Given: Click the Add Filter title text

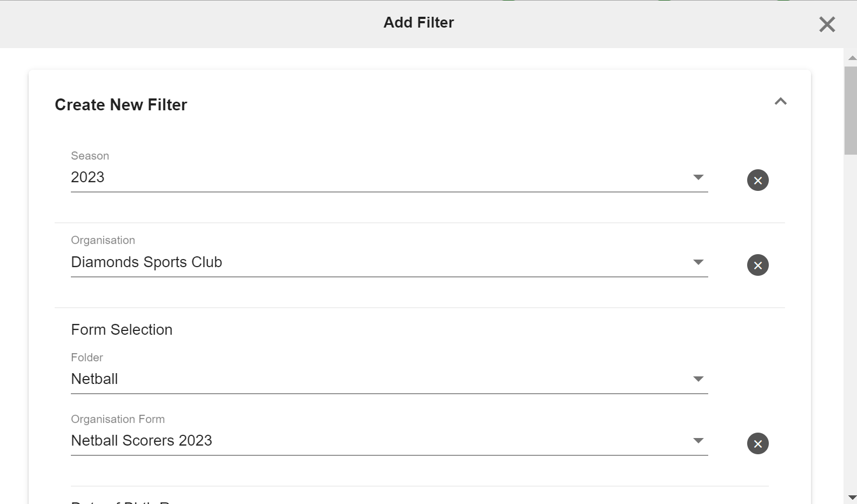Looking at the screenshot, I should point(419,23).
